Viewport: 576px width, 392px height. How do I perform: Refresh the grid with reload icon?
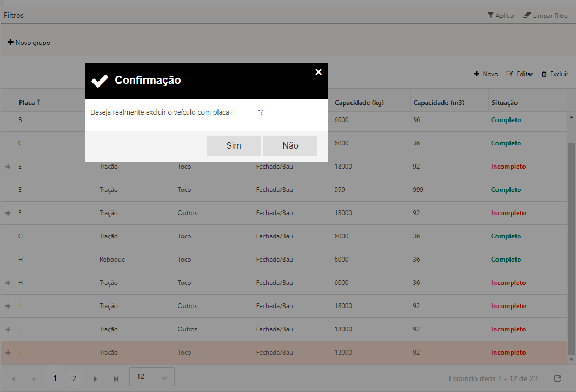pyautogui.click(x=558, y=378)
